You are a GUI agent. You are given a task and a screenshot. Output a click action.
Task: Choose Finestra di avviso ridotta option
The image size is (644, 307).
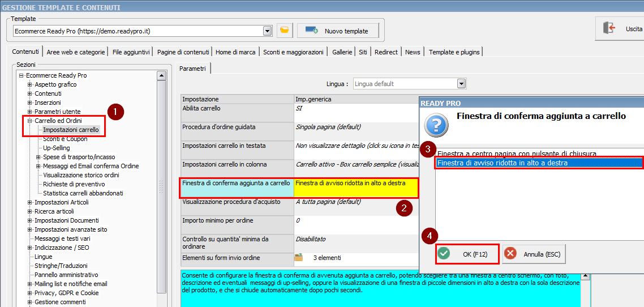coord(539,163)
